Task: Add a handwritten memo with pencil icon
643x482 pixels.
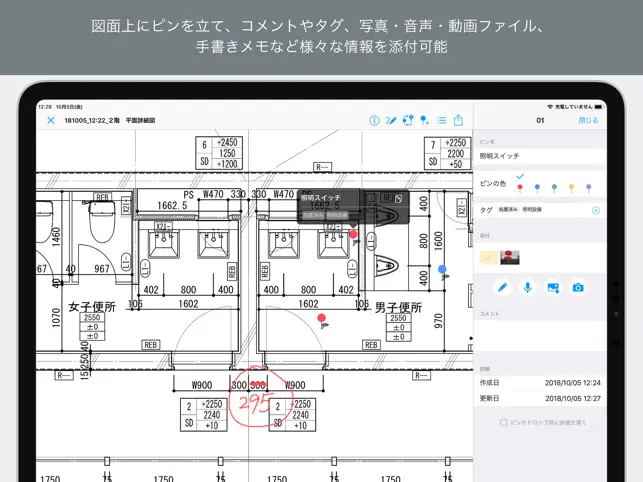Action: click(x=502, y=288)
